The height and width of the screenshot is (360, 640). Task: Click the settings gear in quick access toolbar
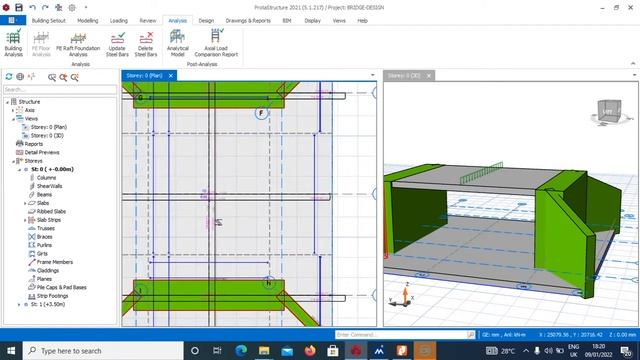(72, 7)
